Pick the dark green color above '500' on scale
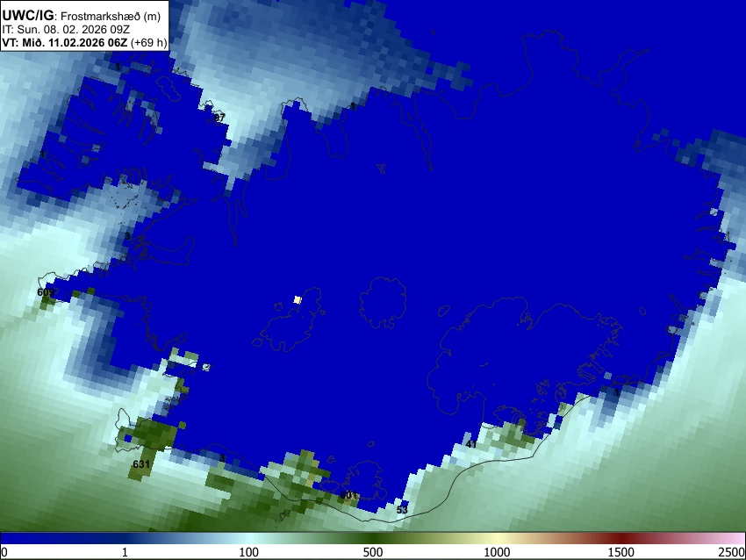The width and height of the screenshot is (746, 560). 373,538
